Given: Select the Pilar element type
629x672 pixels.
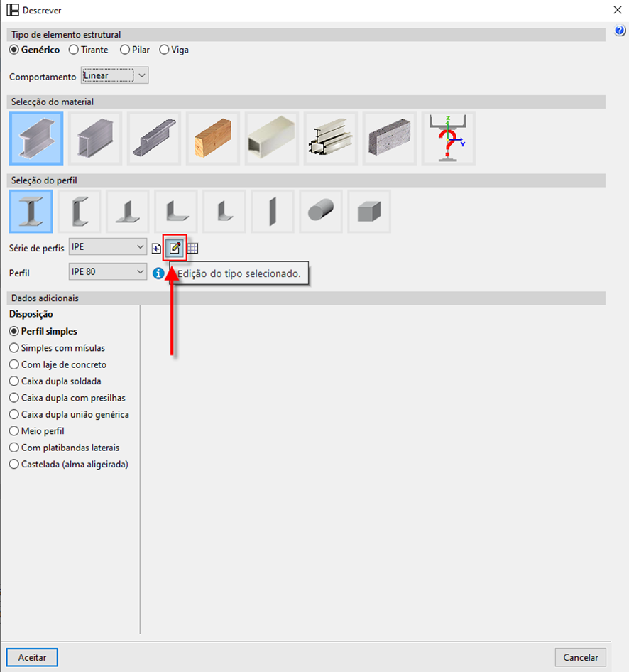Looking at the screenshot, I should (135, 50).
